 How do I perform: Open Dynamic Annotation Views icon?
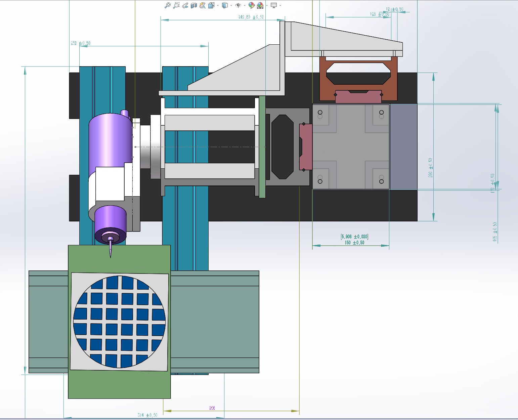pos(202,5)
